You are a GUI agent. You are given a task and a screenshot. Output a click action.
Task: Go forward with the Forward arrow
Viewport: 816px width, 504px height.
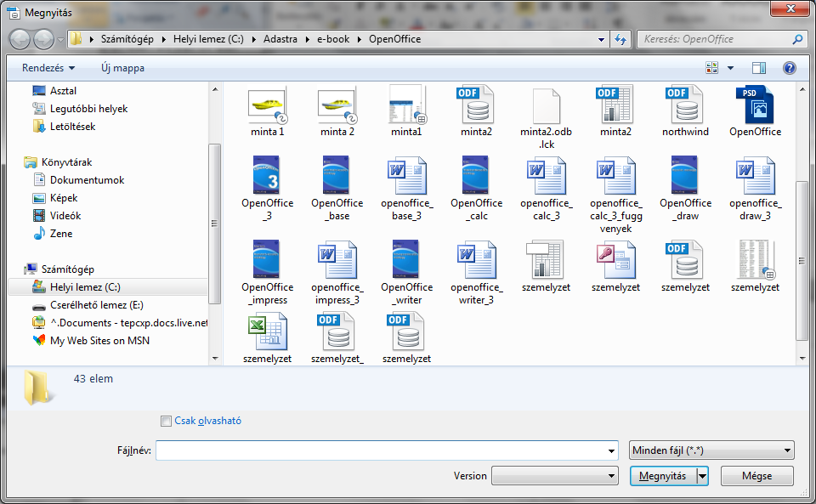43,40
